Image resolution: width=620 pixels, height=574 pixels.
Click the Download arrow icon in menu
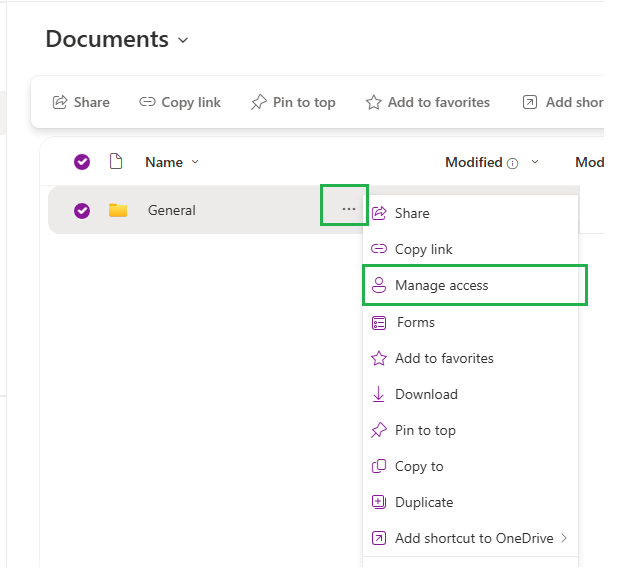(378, 394)
